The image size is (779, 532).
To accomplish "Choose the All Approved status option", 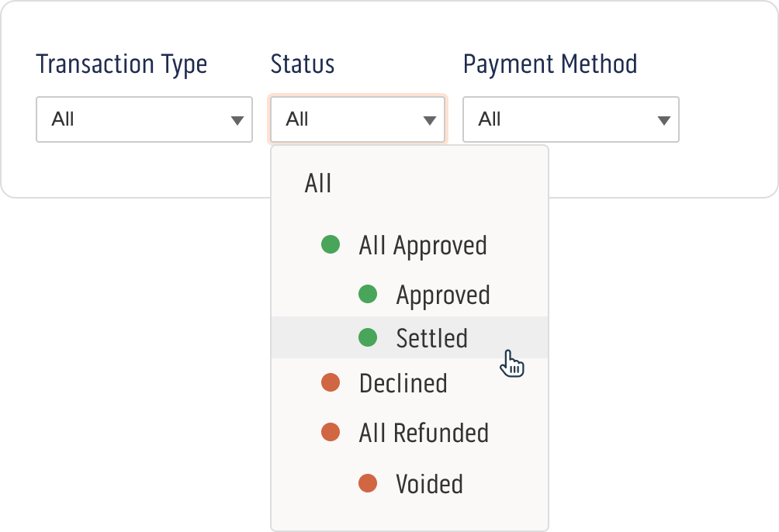I will (423, 246).
